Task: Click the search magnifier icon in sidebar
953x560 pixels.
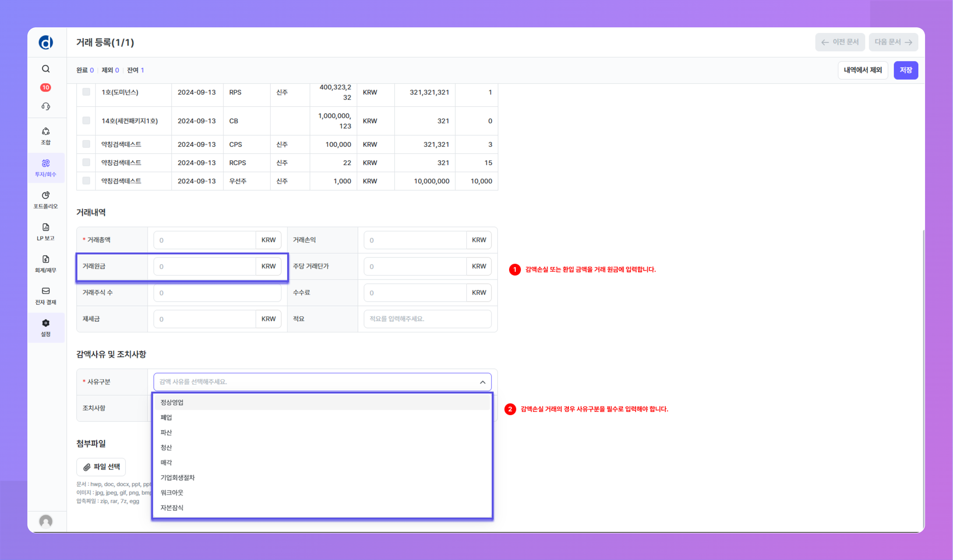Action: (46, 69)
